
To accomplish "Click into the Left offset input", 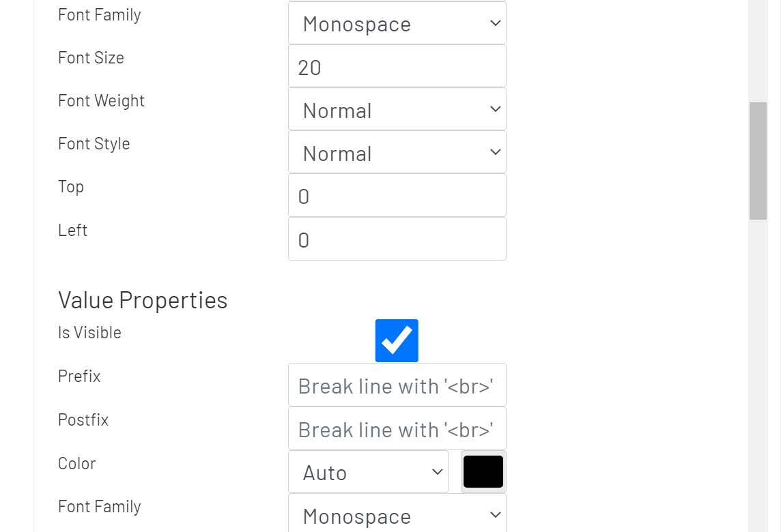I will (x=397, y=239).
